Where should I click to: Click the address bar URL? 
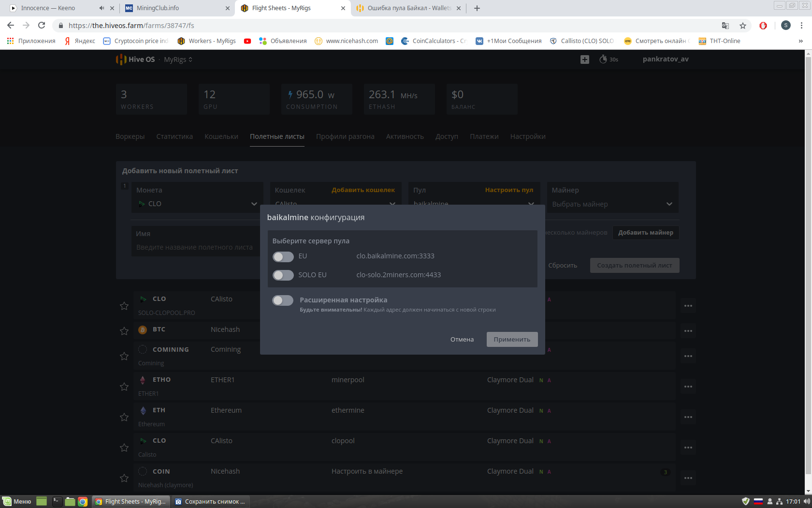[x=131, y=26]
